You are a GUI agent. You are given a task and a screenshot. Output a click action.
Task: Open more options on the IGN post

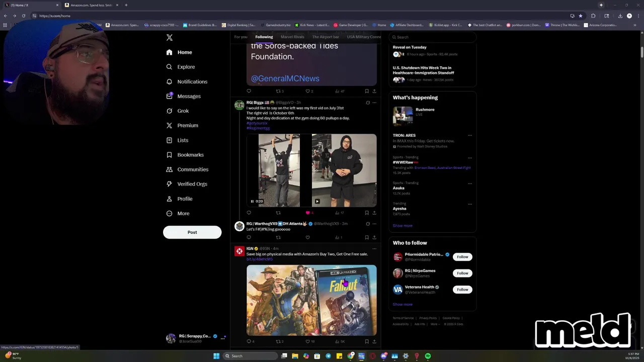tap(374, 248)
